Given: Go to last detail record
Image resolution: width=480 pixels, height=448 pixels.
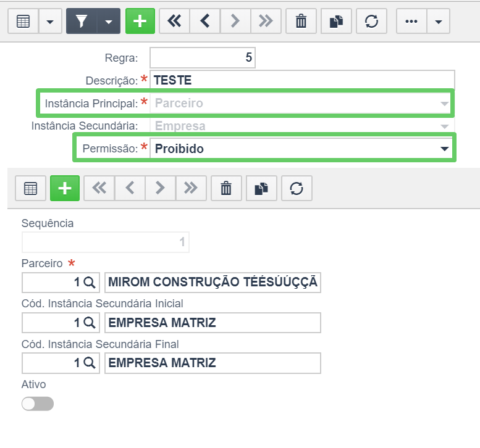Looking at the screenshot, I should (x=191, y=188).
